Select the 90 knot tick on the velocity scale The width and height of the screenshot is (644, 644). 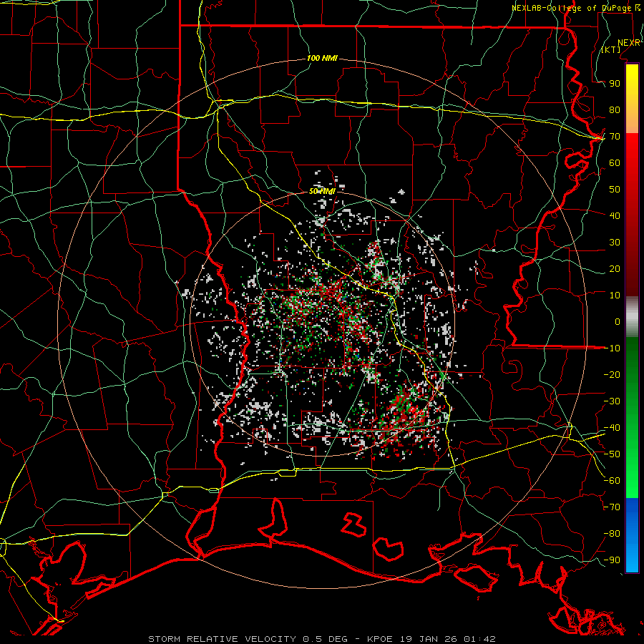click(x=615, y=84)
